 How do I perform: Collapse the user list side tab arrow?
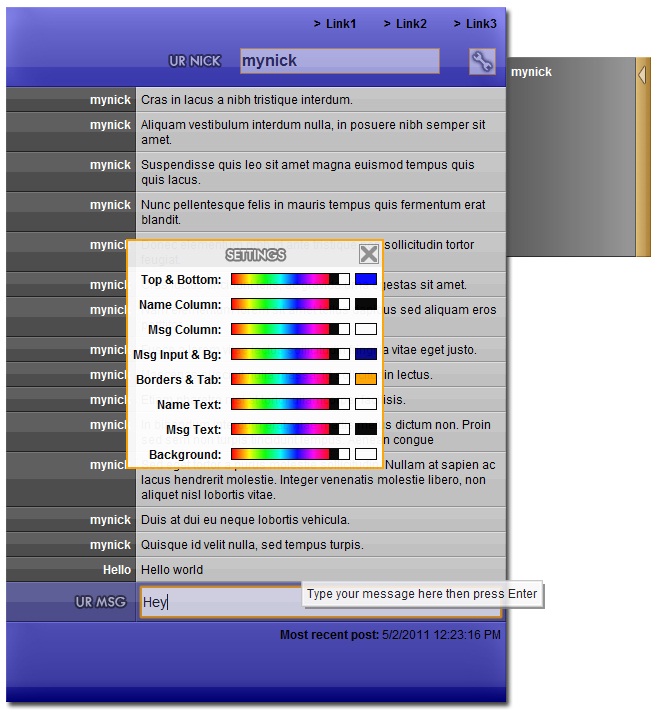(x=642, y=75)
